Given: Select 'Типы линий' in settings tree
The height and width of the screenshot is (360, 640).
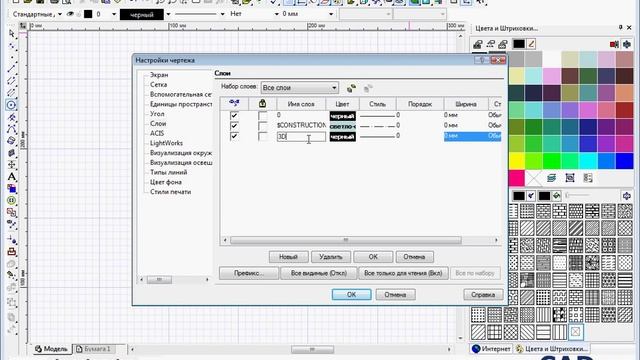Looking at the screenshot, I should pos(169,172).
